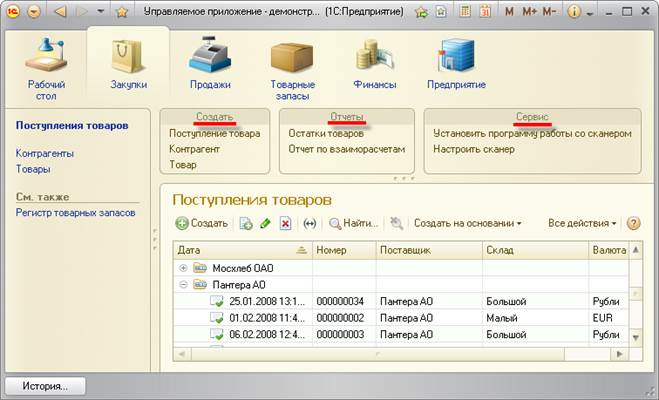Create new Контрагент command
This screenshot has height=400, width=659.
point(195,149)
